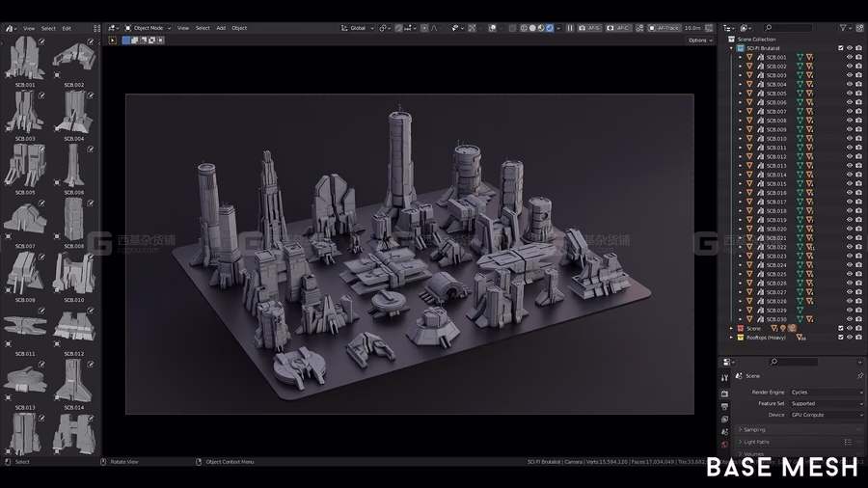The width and height of the screenshot is (868, 488).
Task: Uncheck the Rooftops (Heavy) collection checkbox
Action: (840, 337)
